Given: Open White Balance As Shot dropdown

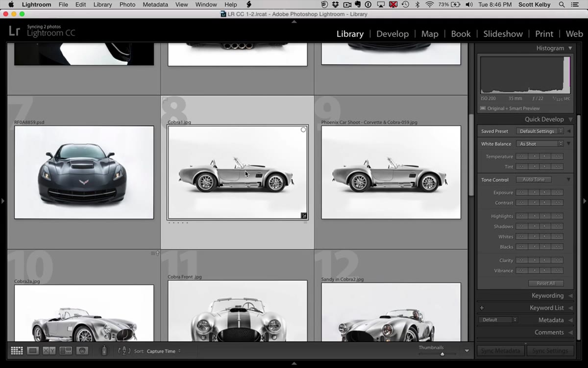Looking at the screenshot, I should (539, 144).
